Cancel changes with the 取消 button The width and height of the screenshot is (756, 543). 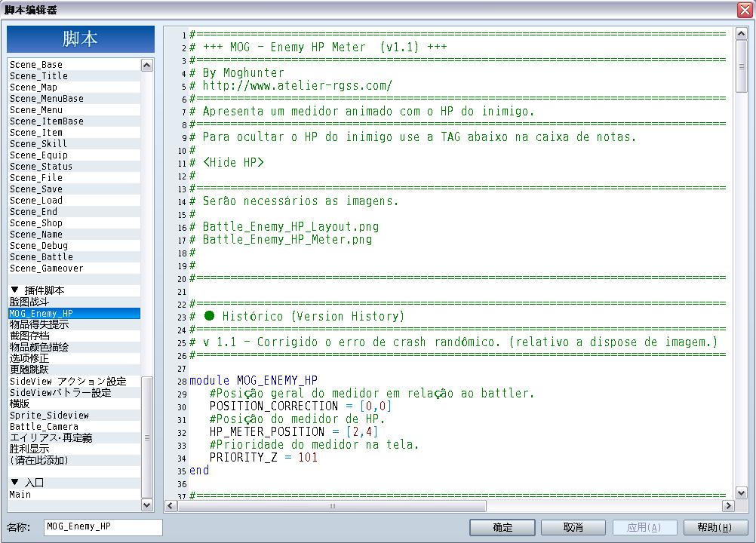pyautogui.click(x=573, y=528)
